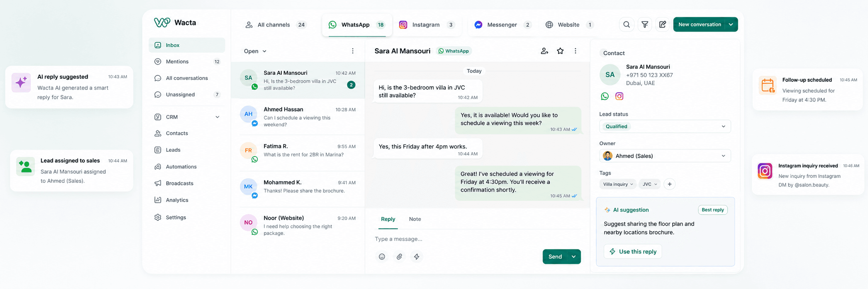Click the Wacta logo

pyautogui.click(x=175, y=22)
